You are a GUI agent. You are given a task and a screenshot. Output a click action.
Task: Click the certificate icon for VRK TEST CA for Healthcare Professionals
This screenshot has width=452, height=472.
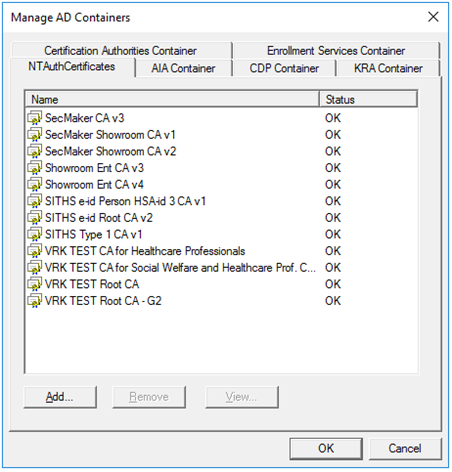click(x=35, y=251)
